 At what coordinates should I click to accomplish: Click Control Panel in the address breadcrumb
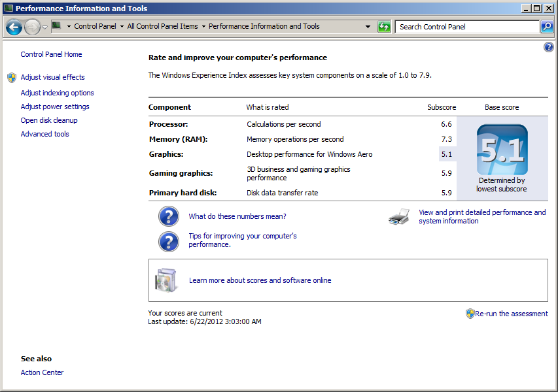point(95,26)
